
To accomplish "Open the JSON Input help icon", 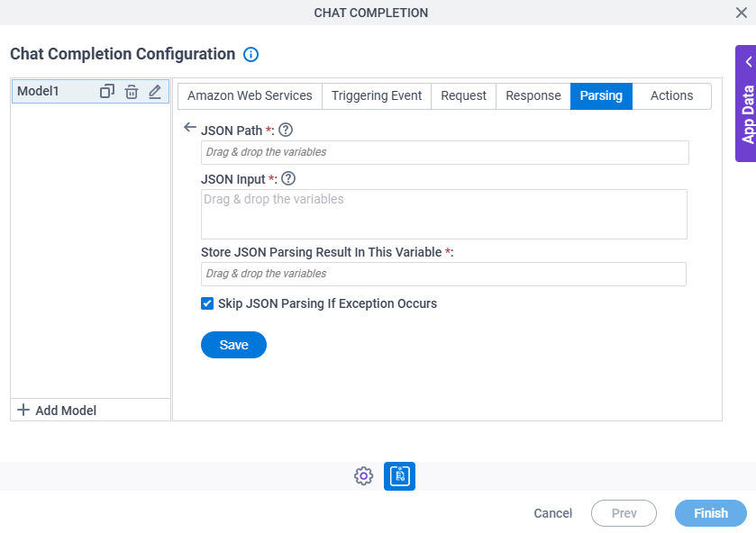I will 288,179.
